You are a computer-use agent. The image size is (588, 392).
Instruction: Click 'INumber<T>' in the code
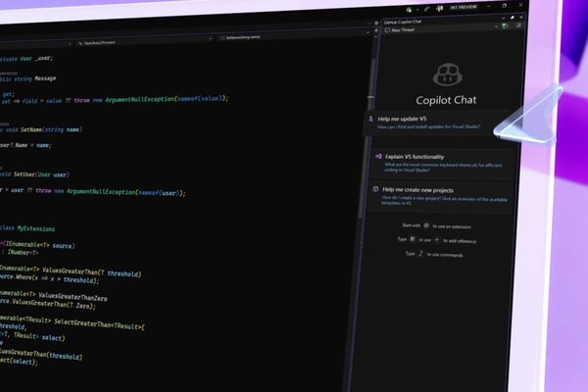click(23, 253)
